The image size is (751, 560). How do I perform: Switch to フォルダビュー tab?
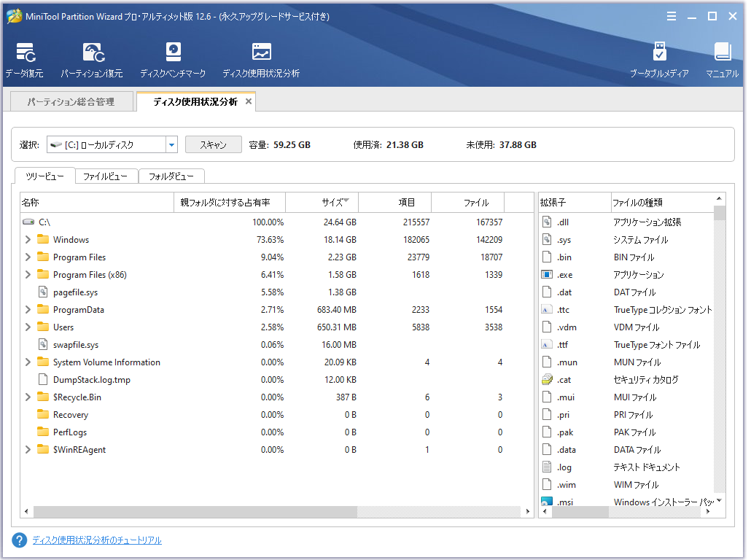tap(171, 176)
